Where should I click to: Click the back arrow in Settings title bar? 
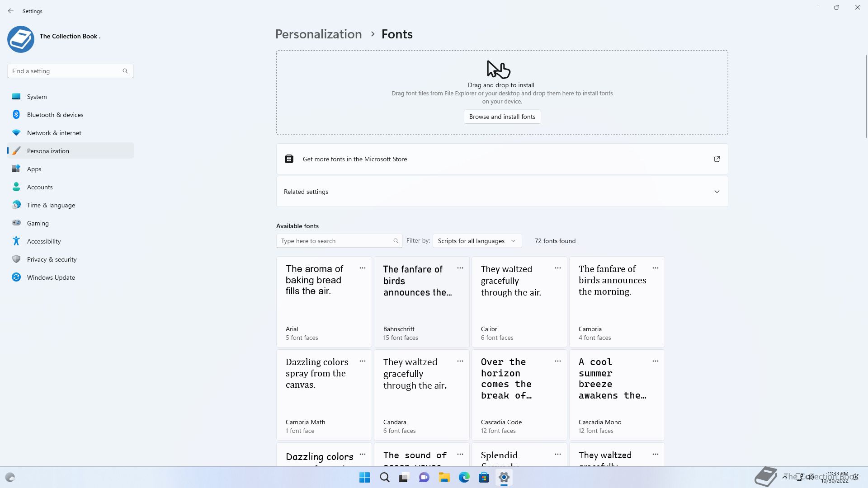pyautogui.click(x=11, y=11)
